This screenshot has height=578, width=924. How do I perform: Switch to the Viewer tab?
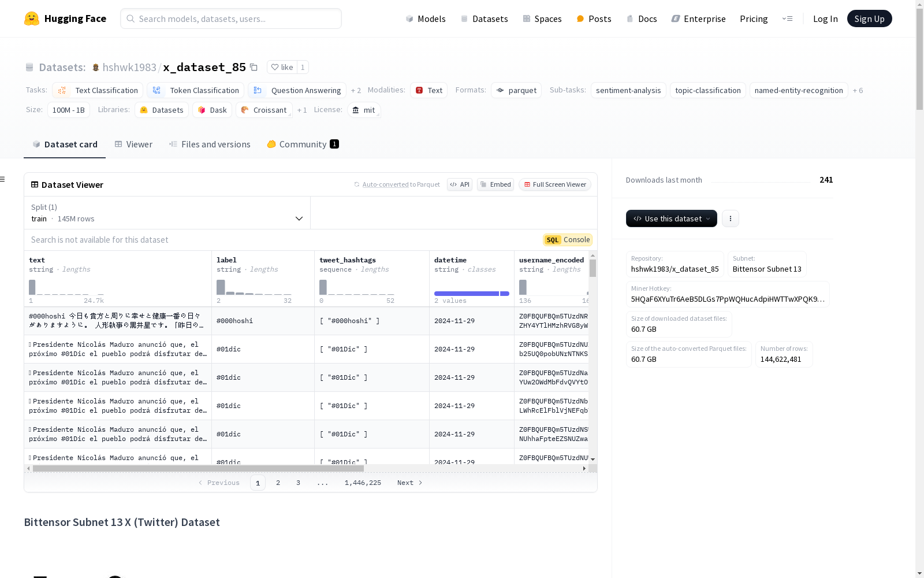[133, 144]
